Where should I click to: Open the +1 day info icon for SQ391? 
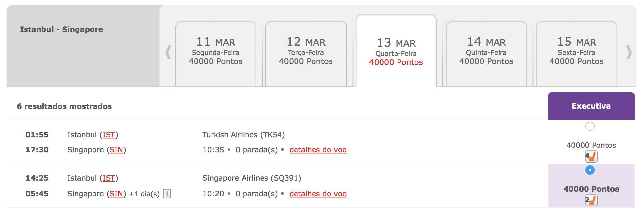pos(167,194)
